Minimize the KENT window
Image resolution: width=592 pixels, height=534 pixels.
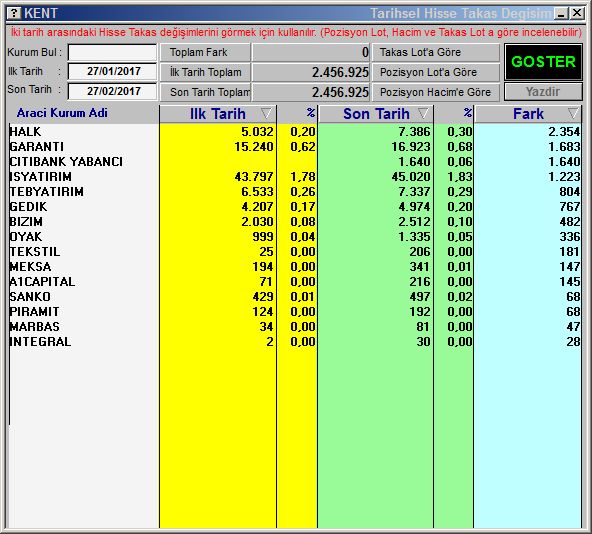[x=561, y=14]
